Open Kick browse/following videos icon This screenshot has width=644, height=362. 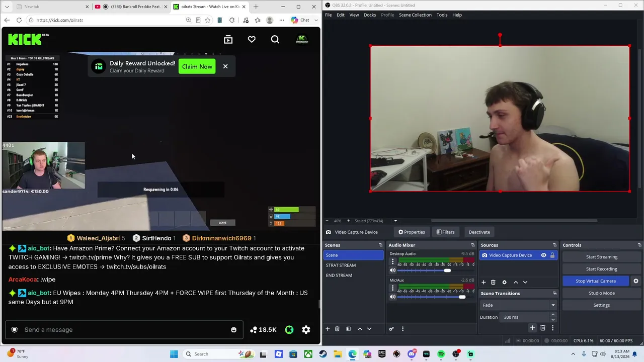tap(228, 40)
